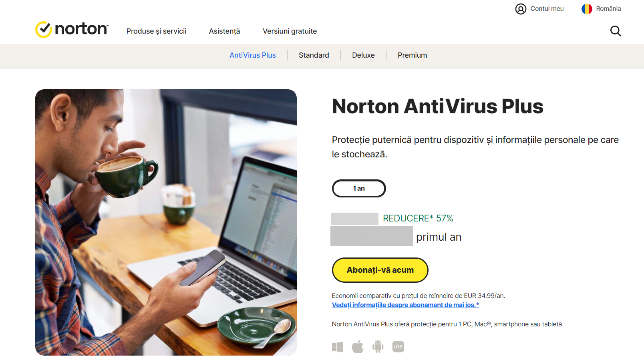
Task: Switch to the Deluxe tab
Action: click(x=363, y=55)
